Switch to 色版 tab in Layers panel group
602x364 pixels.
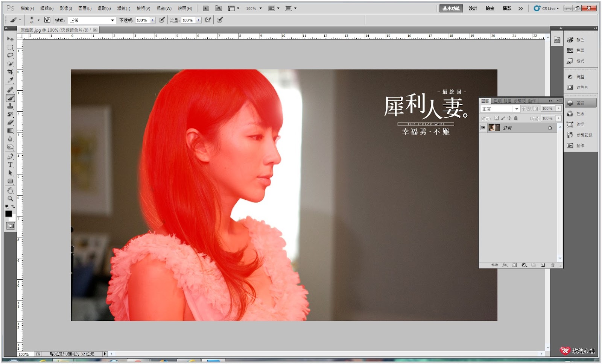click(x=497, y=101)
